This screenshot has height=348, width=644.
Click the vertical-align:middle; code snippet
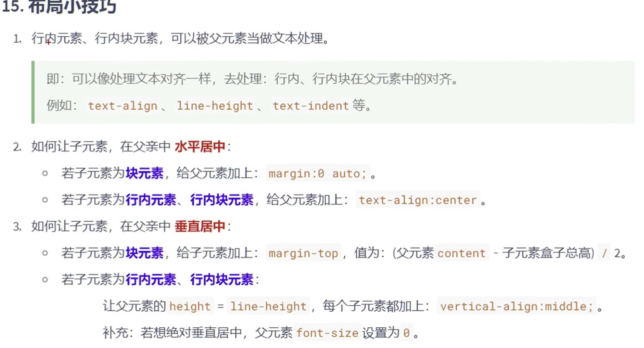[516, 306]
